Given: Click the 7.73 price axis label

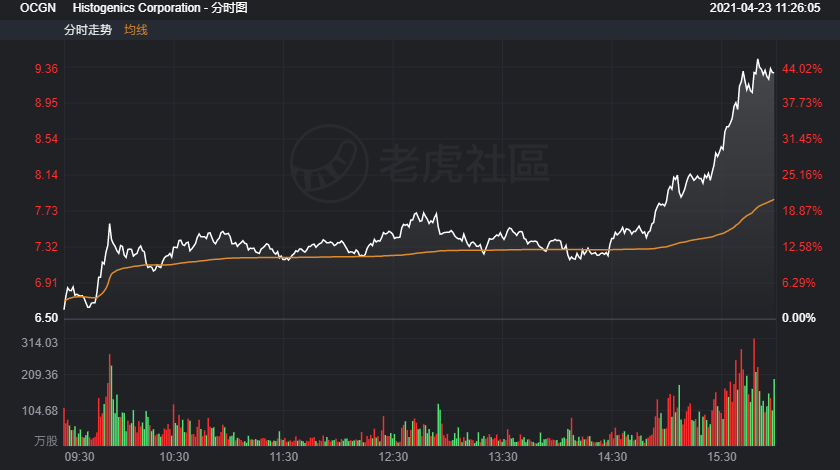Looking at the screenshot, I should (x=46, y=211).
